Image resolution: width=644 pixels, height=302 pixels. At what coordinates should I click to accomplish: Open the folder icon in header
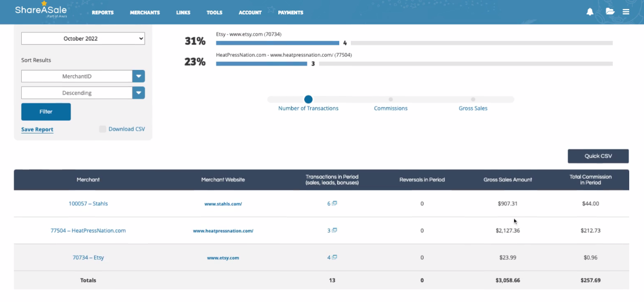(610, 12)
